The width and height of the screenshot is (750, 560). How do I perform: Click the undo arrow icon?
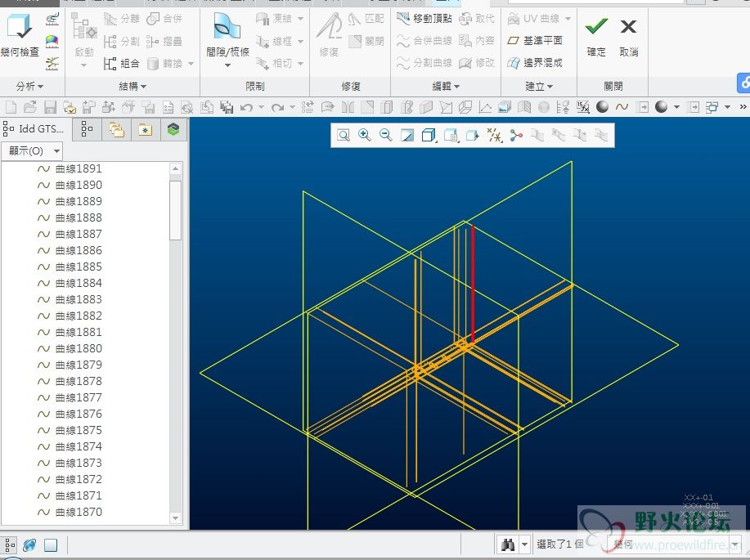[246, 107]
